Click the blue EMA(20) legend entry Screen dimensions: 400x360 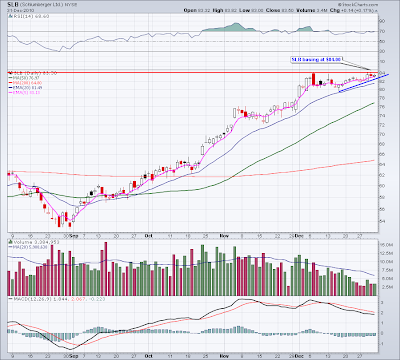pos(25,88)
